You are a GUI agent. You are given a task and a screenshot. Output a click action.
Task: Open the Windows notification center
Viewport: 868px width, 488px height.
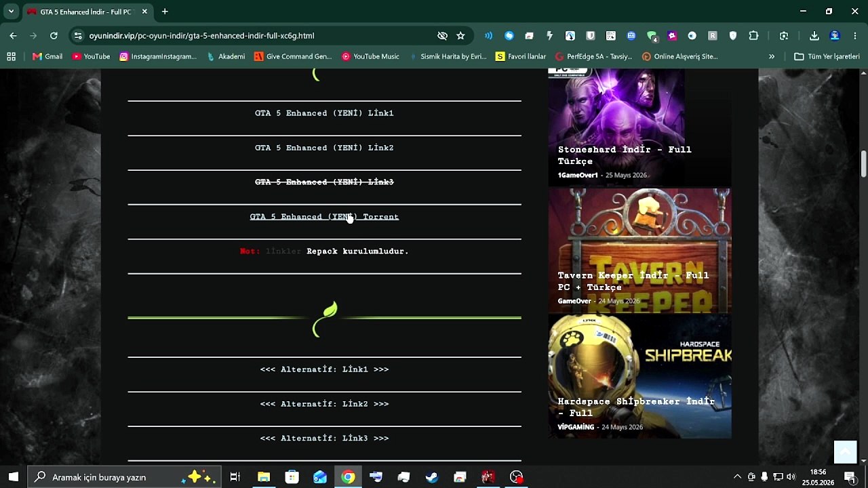pyautogui.click(x=850, y=477)
